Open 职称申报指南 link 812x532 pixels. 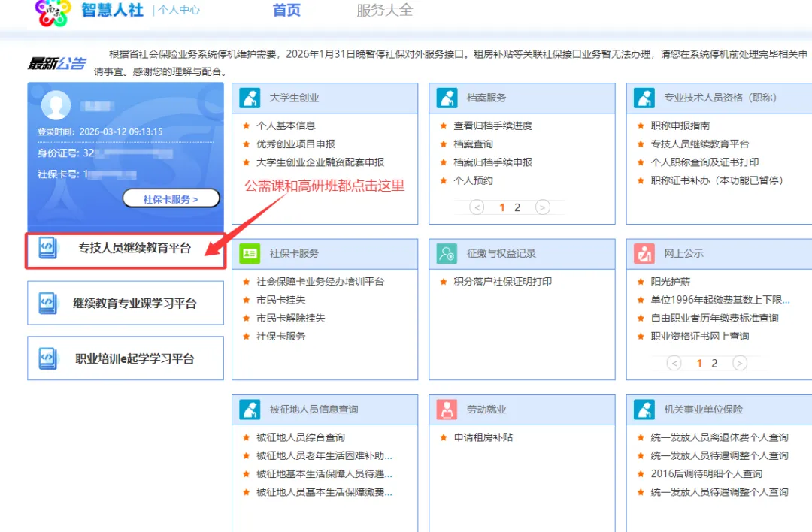point(680,125)
